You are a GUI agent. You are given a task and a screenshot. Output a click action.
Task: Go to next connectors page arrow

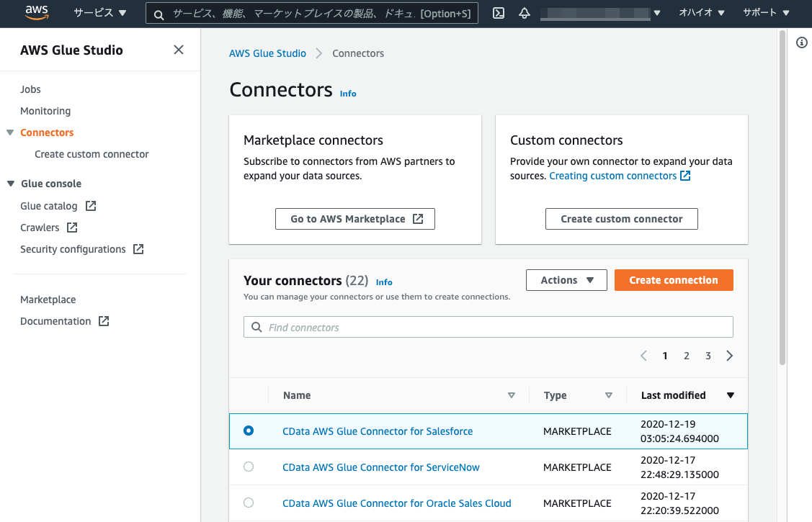[x=730, y=356]
